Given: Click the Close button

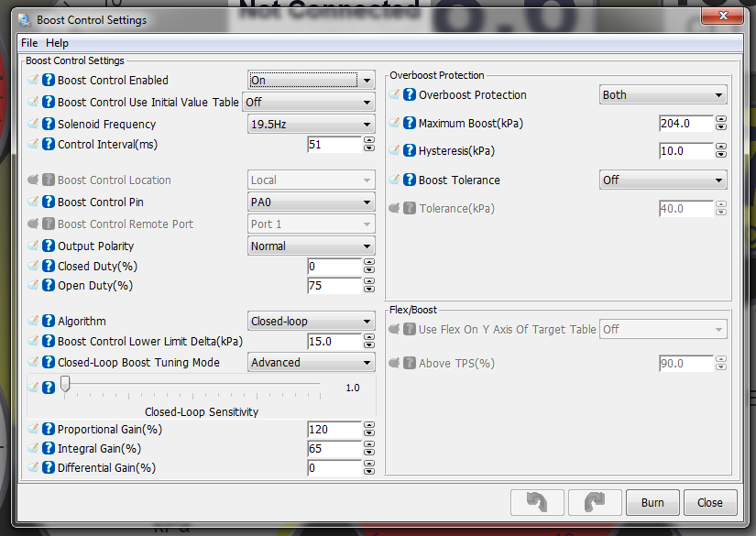Looking at the screenshot, I should tap(710, 502).
